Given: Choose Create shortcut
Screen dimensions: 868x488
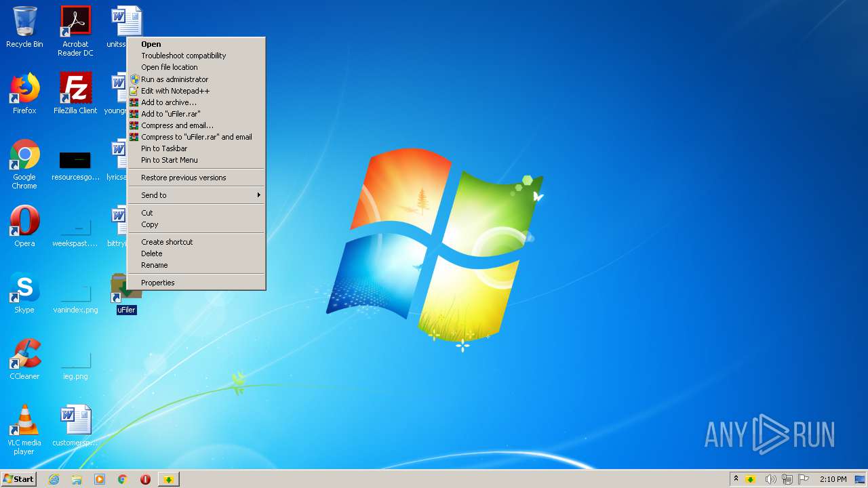Looking at the screenshot, I should pyautogui.click(x=197, y=242).
